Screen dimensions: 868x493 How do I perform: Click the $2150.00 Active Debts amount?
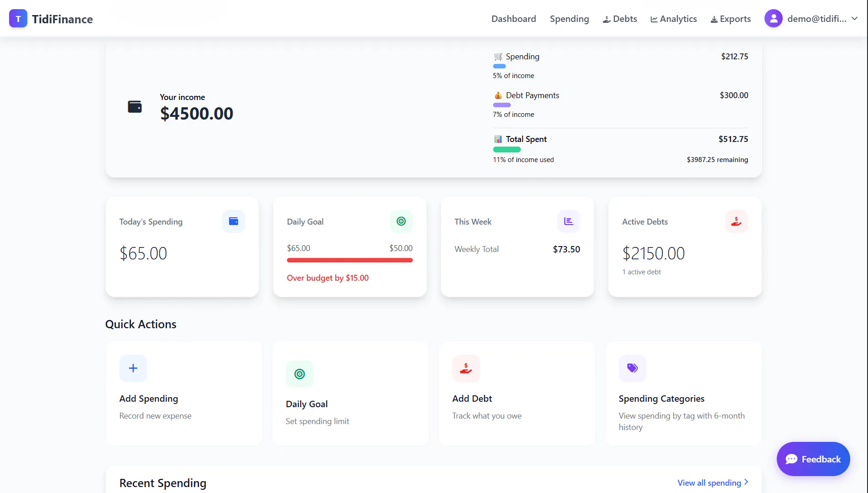point(653,253)
